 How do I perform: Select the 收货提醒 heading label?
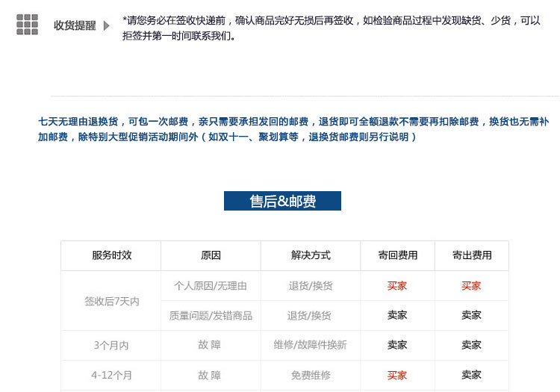(75, 25)
